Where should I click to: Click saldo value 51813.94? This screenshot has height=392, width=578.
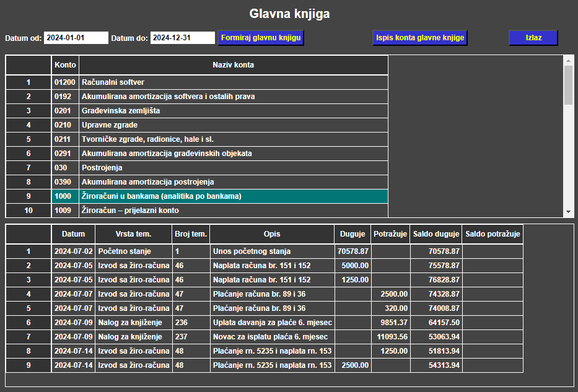(x=436, y=351)
